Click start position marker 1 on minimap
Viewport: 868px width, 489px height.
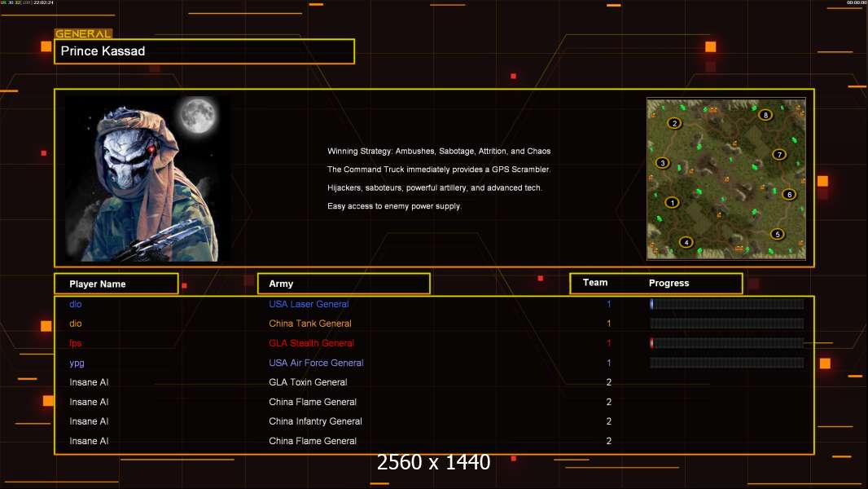[672, 203]
